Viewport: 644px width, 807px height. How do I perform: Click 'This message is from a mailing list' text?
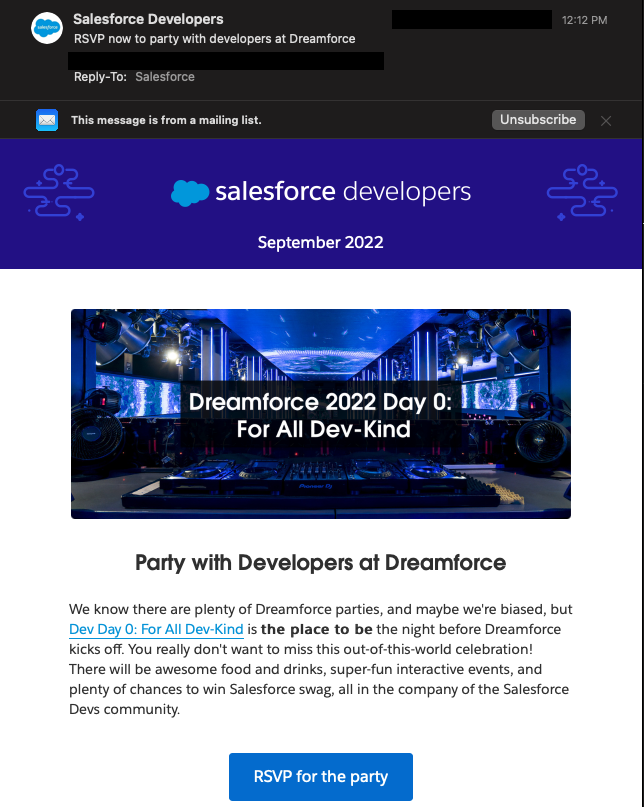(166, 120)
